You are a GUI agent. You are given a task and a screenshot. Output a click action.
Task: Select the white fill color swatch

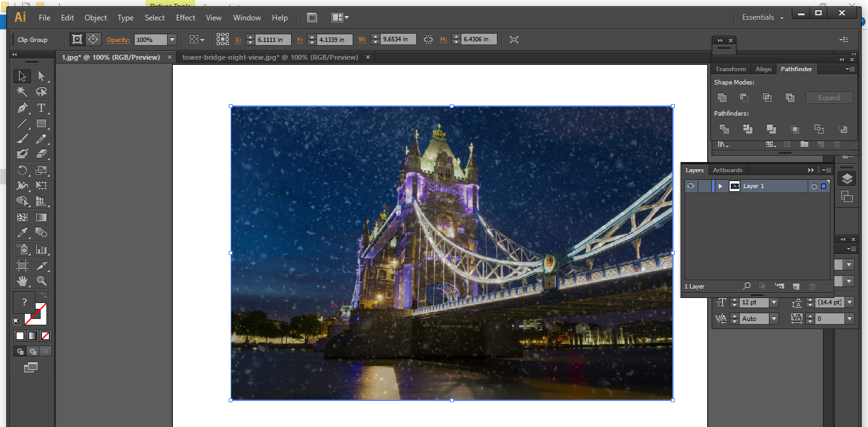(18, 335)
